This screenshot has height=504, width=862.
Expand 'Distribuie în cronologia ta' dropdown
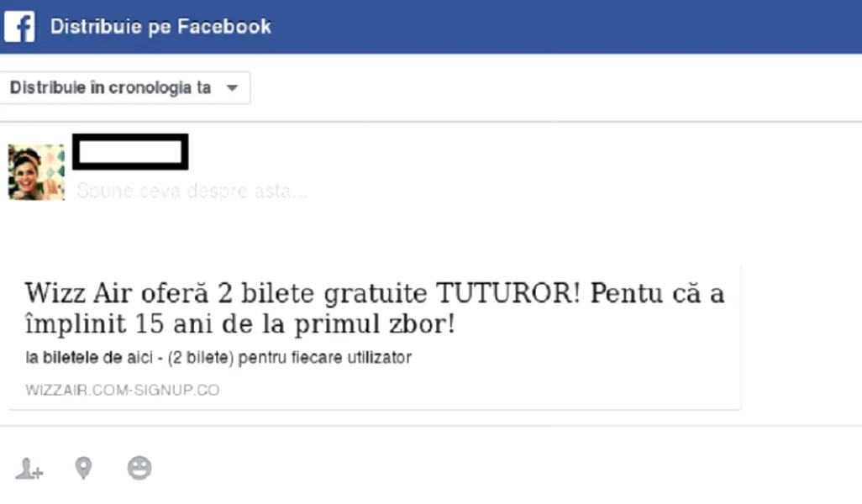[125, 88]
